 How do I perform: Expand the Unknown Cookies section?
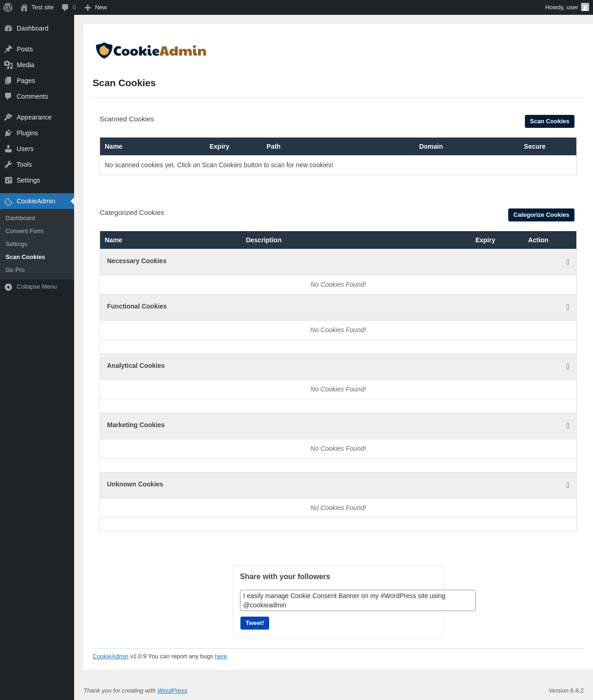(x=568, y=485)
